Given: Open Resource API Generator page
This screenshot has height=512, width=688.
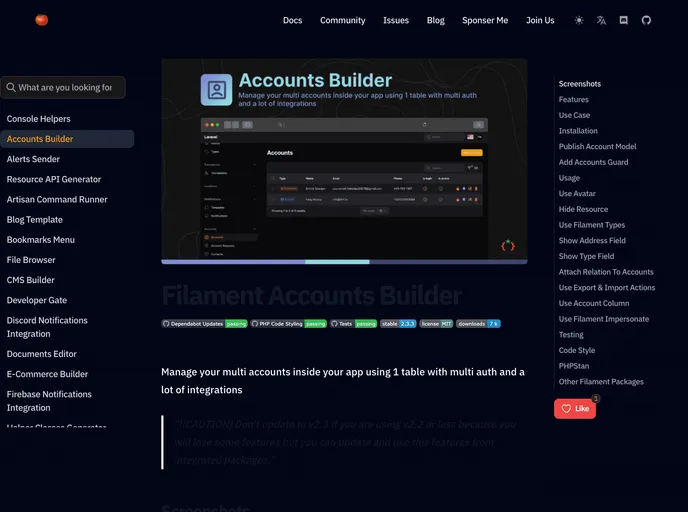Looking at the screenshot, I should pyautogui.click(x=54, y=179).
